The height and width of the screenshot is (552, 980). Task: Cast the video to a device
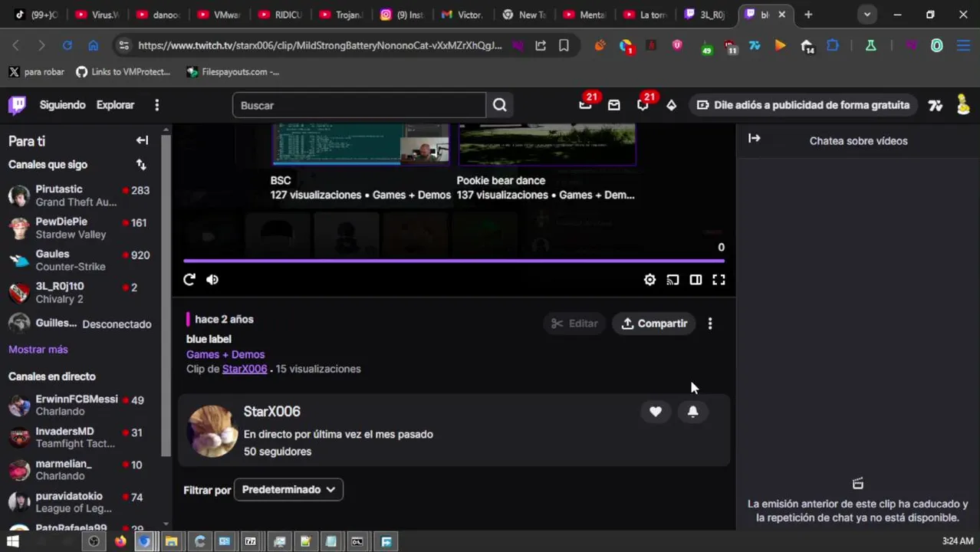pos(673,280)
